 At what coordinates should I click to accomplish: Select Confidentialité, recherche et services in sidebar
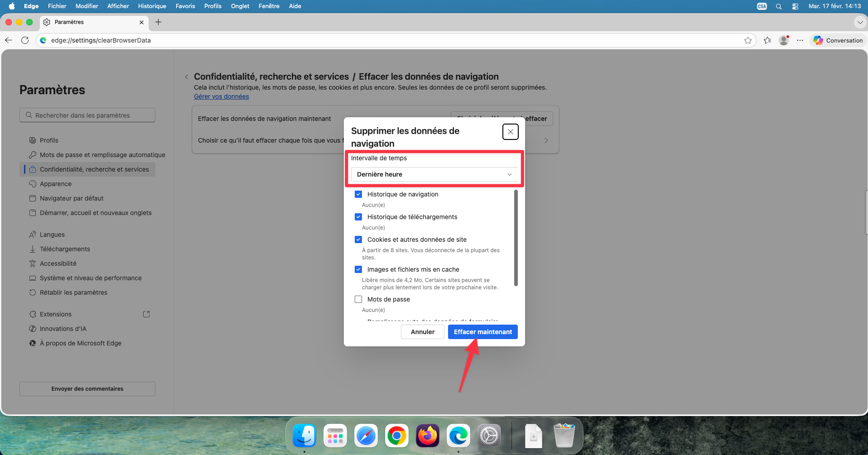[87, 169]
